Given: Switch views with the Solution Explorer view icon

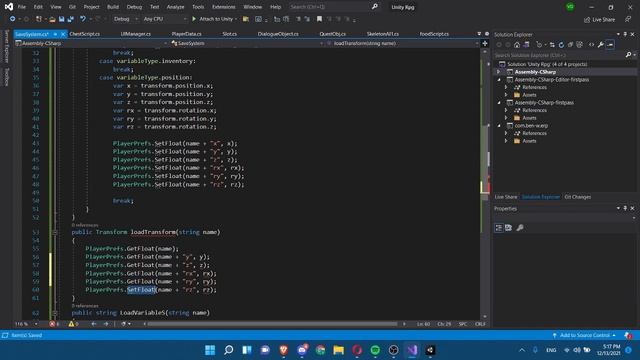Looking at the screenshot, I should tap(527, 44).
